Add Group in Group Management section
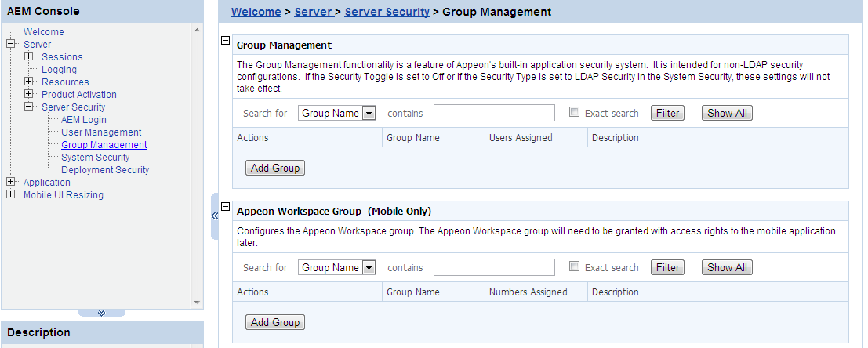868x348 pixels. point(275,168)
